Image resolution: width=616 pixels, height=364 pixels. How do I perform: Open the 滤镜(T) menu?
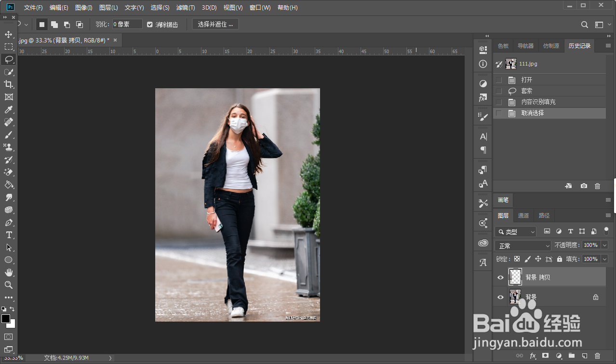click(186, 8)
